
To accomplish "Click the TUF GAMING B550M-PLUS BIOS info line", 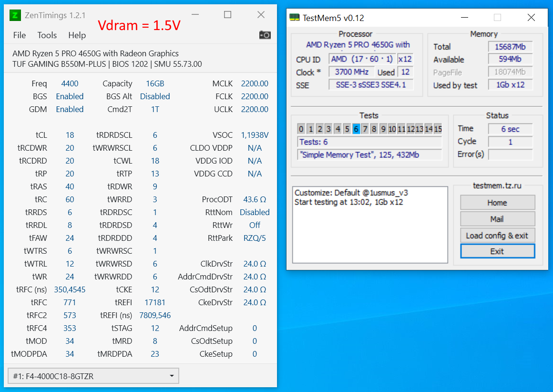I will [x=107, y=64].
